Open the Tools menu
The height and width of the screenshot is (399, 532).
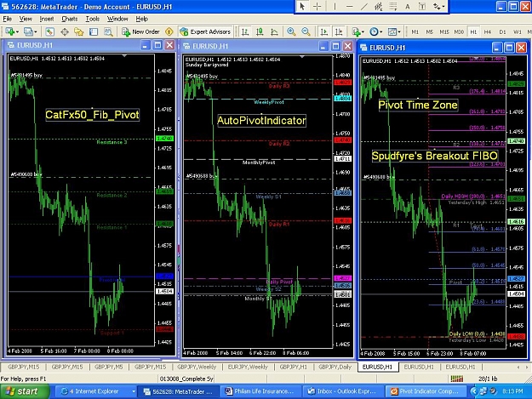92,19
